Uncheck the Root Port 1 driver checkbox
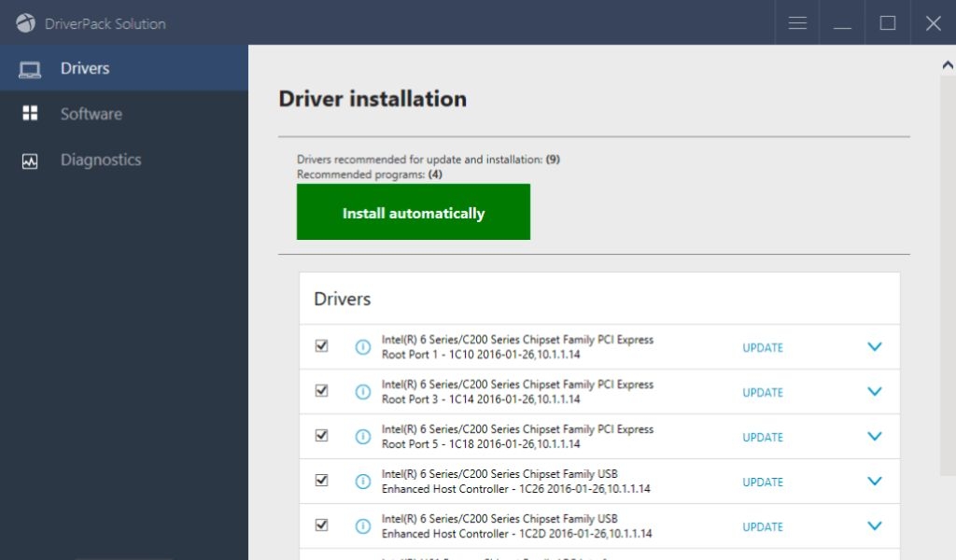Viewport: 956px width, 560px height. tap(322, 345)
